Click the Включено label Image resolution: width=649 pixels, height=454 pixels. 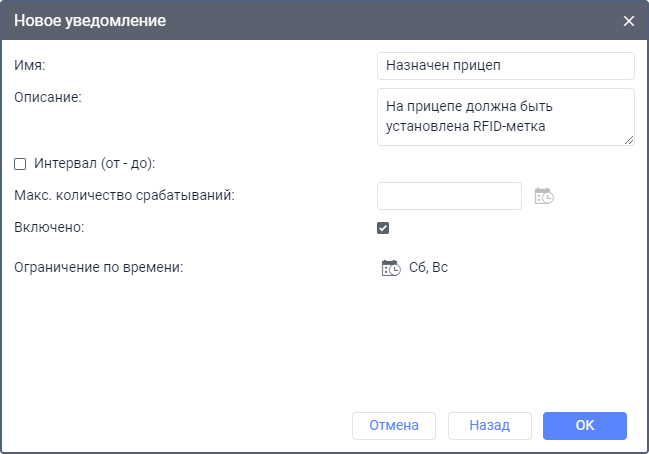click(49, 227)
